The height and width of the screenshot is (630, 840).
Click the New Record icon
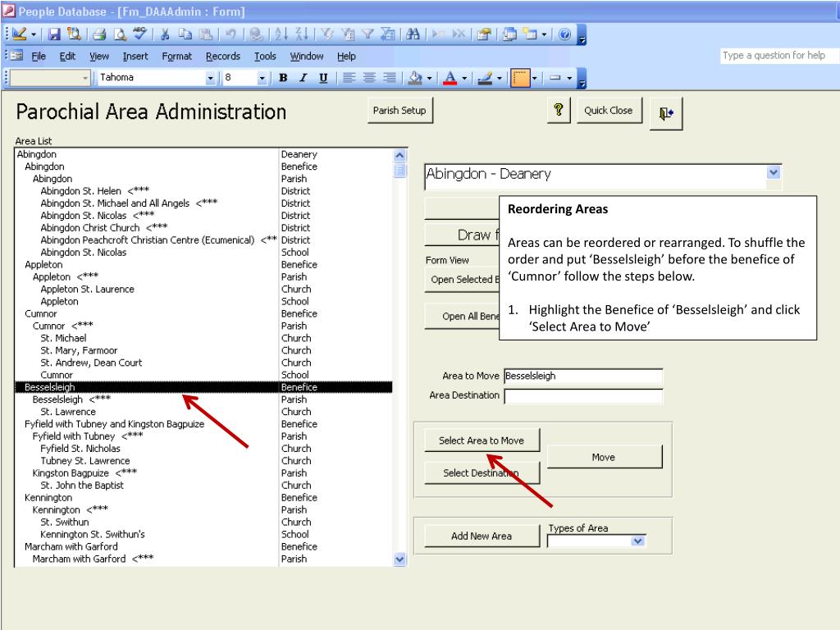pos(438,34)
